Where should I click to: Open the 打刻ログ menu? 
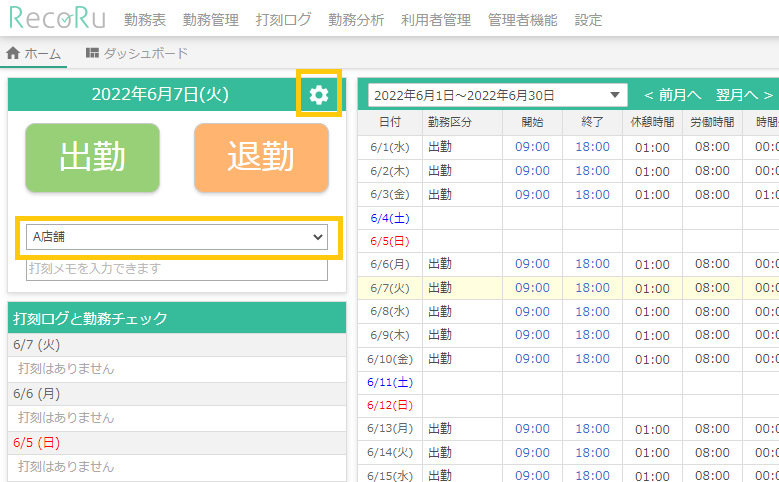click(283, 20)
